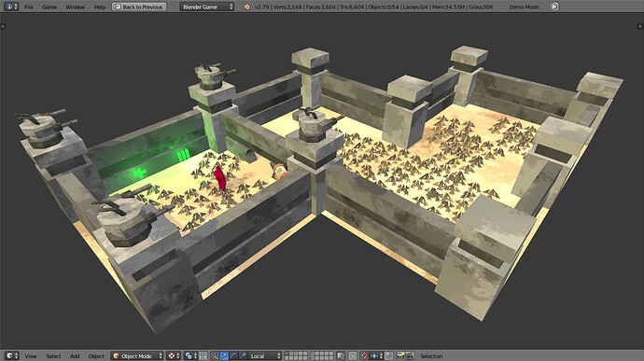Open the Add menu in 3D viewport
644x361 pixels.
(x=75, y=356)
